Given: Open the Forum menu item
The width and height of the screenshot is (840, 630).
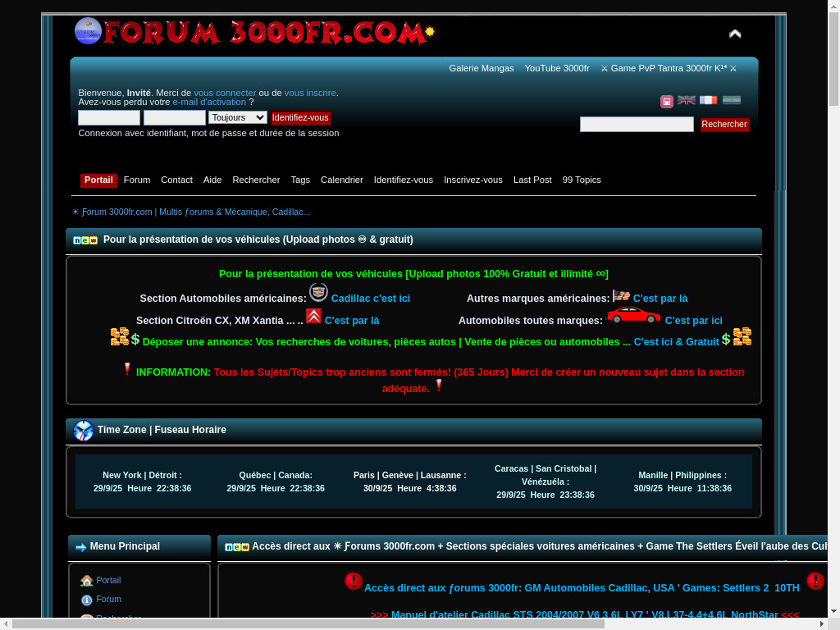Looking at the screenshot, I should pyautogui.click(x=137, y=180).
